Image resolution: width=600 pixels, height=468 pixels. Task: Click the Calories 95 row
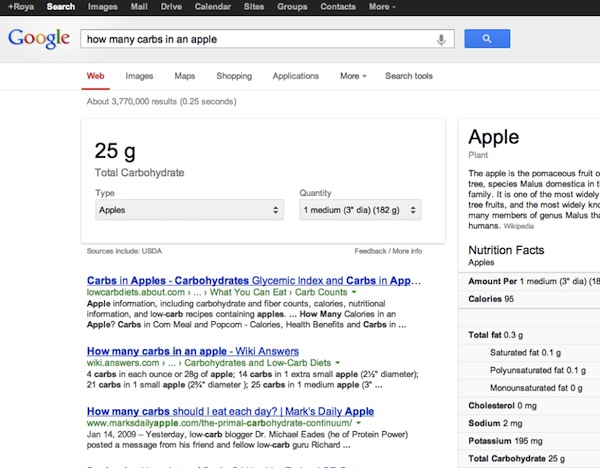[529, 299]
